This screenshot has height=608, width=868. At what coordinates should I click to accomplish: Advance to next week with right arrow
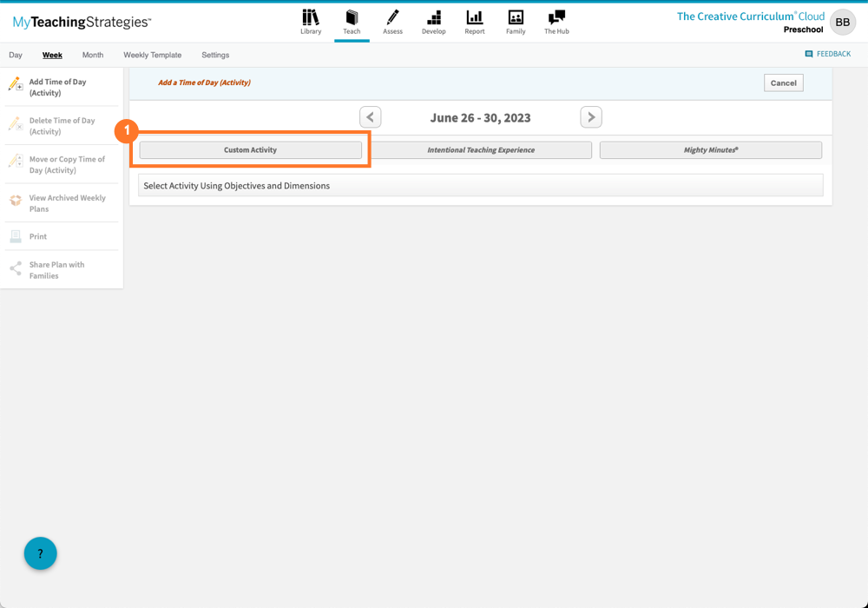[591, 116]
